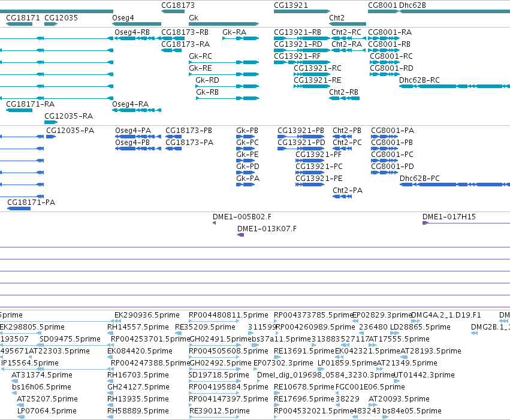Select the CG12035-RA transcript label

(69, 116)
